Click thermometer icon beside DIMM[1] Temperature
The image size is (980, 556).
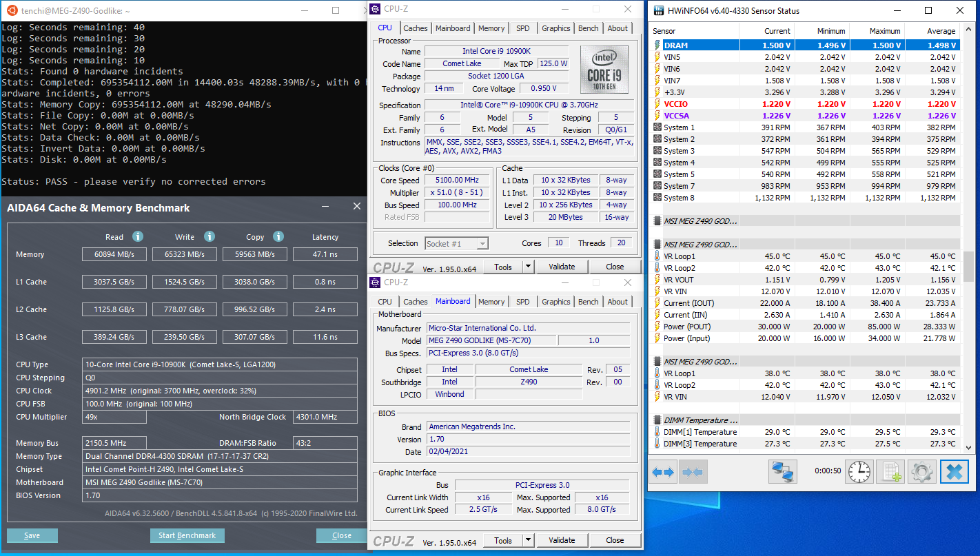coord(657,432)
